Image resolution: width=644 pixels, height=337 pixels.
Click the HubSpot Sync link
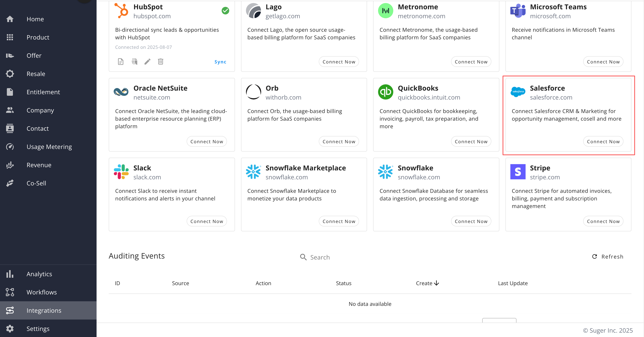tap(220, 62)
